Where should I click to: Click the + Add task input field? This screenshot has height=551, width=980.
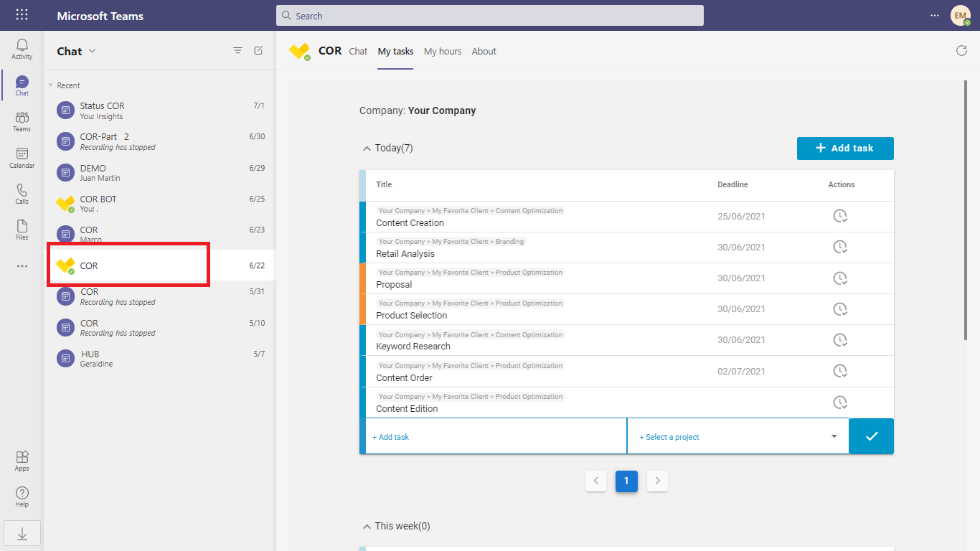point(496,437)
